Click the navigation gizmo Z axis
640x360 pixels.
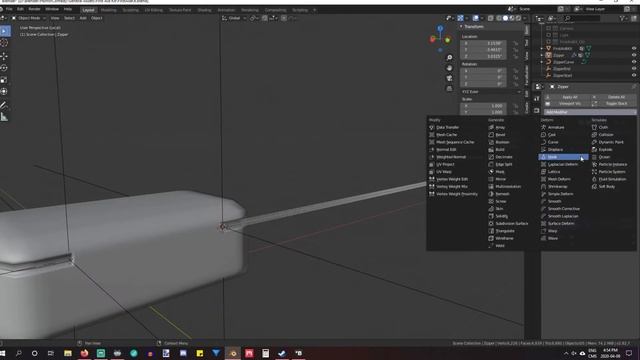(x=440, y=28)
